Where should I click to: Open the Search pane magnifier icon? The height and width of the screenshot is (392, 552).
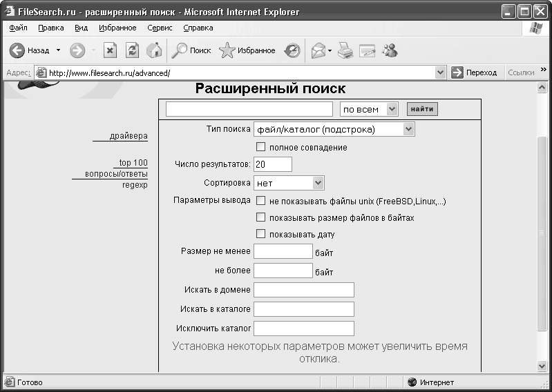(180, 50)
